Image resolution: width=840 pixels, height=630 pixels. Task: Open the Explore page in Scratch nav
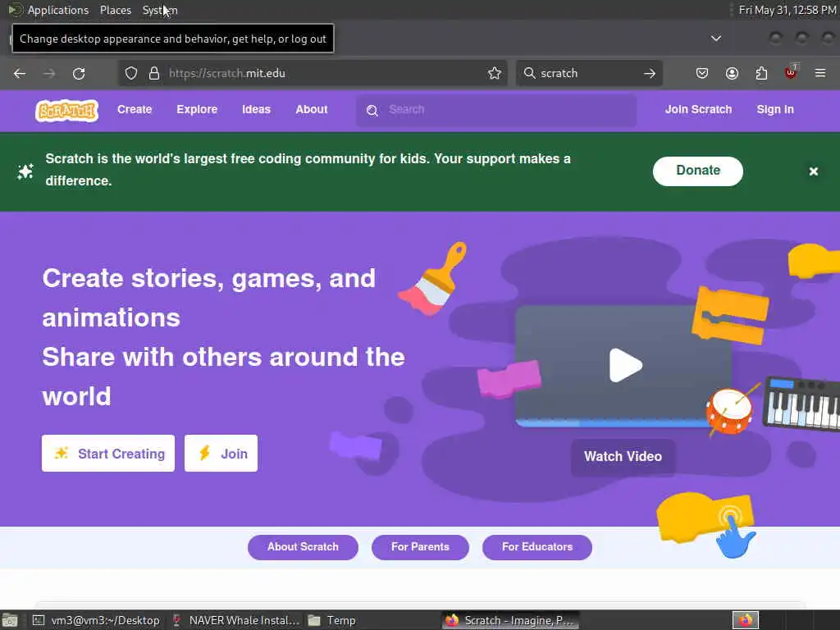(197, 109)
